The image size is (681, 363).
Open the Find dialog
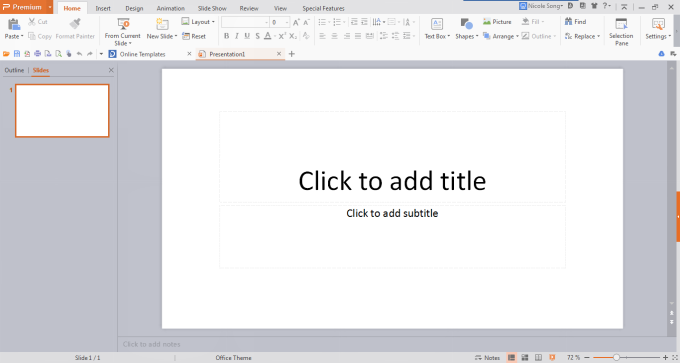pos(575,21)
